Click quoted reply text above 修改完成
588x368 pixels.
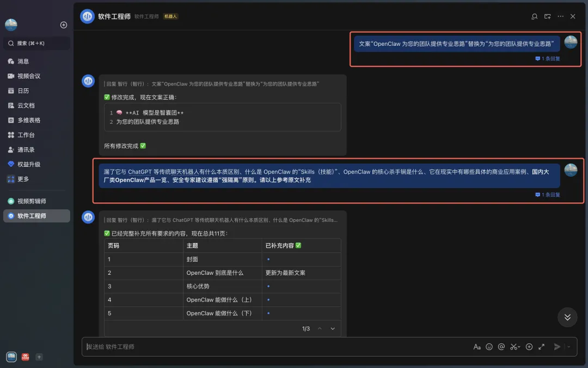click(x=212, y=84)
